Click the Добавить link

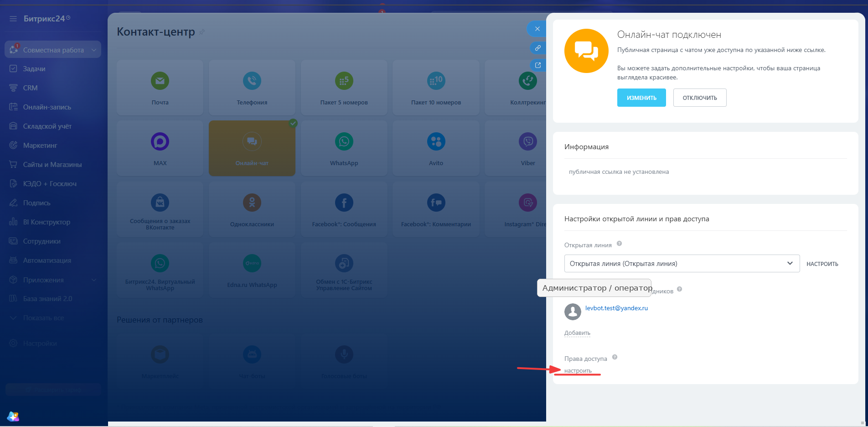(577, 333)
